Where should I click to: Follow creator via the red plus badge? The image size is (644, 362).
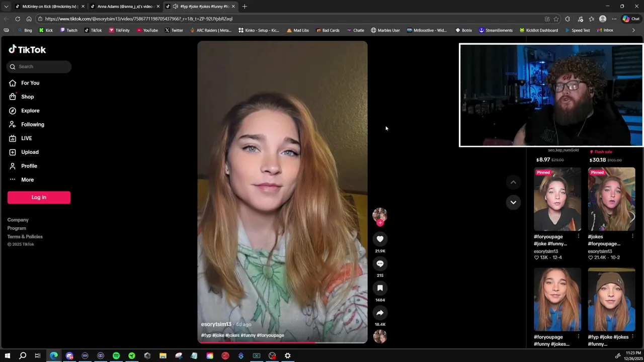point(380,223)
